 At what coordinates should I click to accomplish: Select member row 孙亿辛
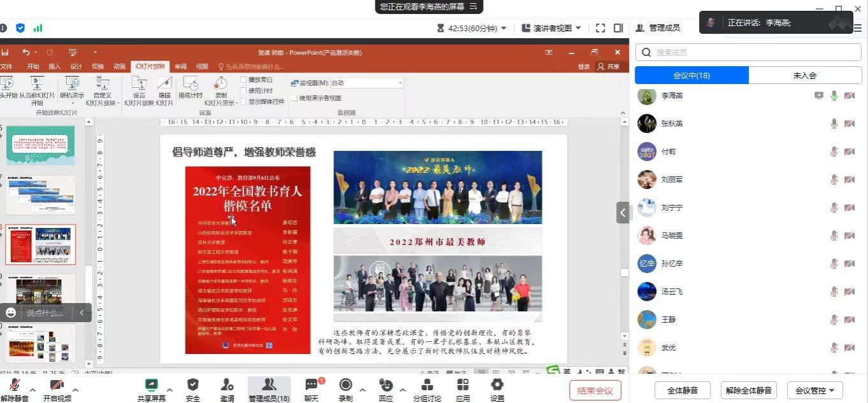point(748,264)
